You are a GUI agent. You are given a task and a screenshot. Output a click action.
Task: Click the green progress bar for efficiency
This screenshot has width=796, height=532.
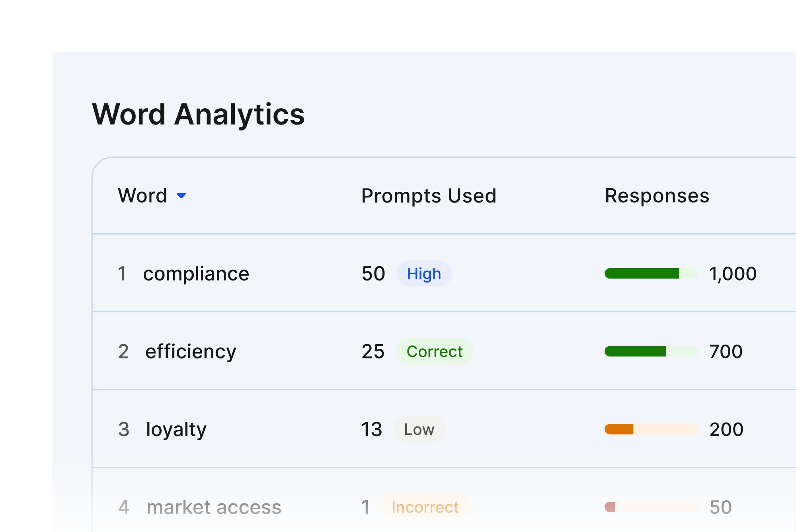(651, 351)
